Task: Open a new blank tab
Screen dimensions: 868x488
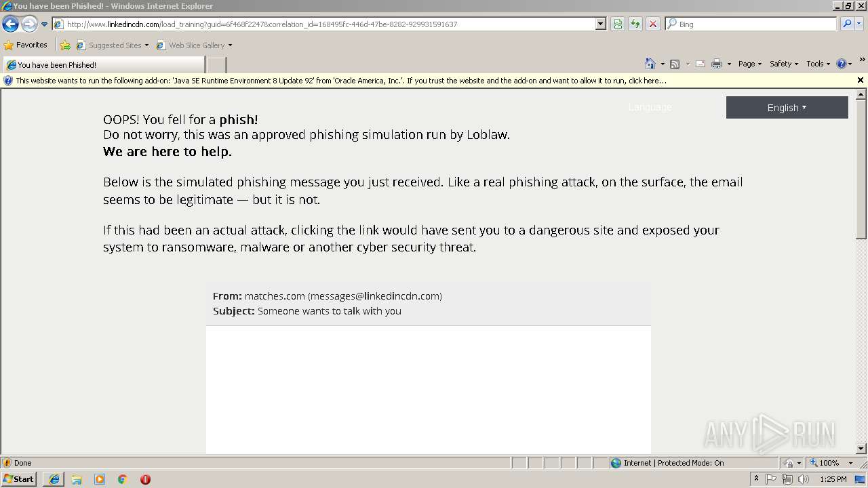Action: pos(216,65)
